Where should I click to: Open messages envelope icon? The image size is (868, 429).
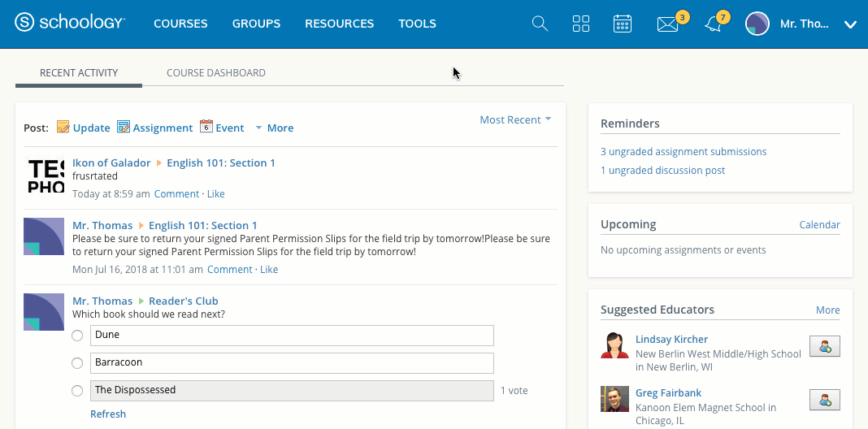[x=667, y=24]
